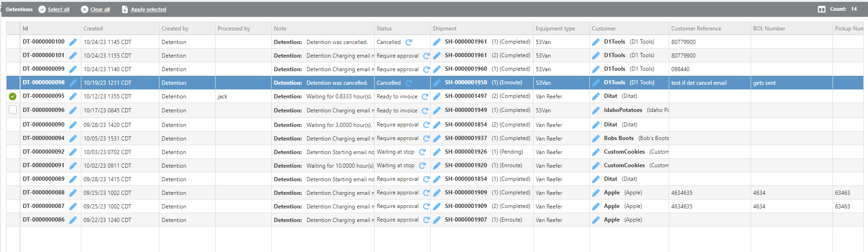The height and width of the screenshot is (252, 868).
Task: Edit Bobs Boots customer pencil icon
Action: (x=596, y=139)
